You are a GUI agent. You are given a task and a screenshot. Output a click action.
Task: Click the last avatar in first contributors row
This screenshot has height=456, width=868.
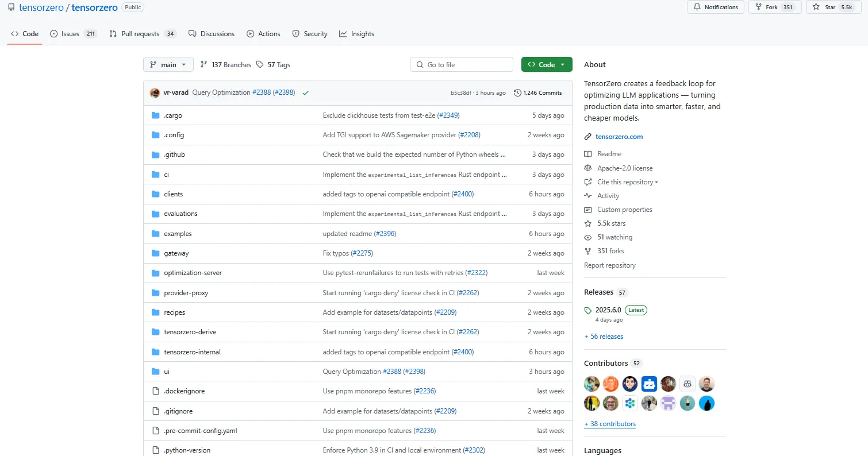pos(706,384)
